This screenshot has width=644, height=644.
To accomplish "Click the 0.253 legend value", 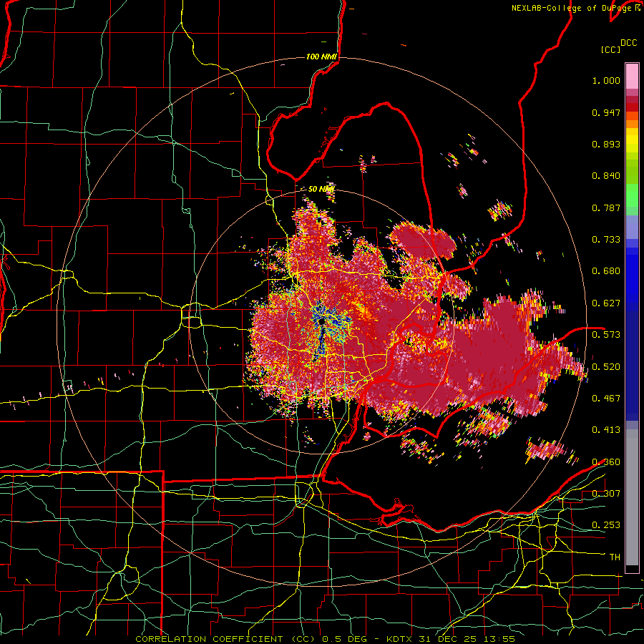I will pos(606,525).
